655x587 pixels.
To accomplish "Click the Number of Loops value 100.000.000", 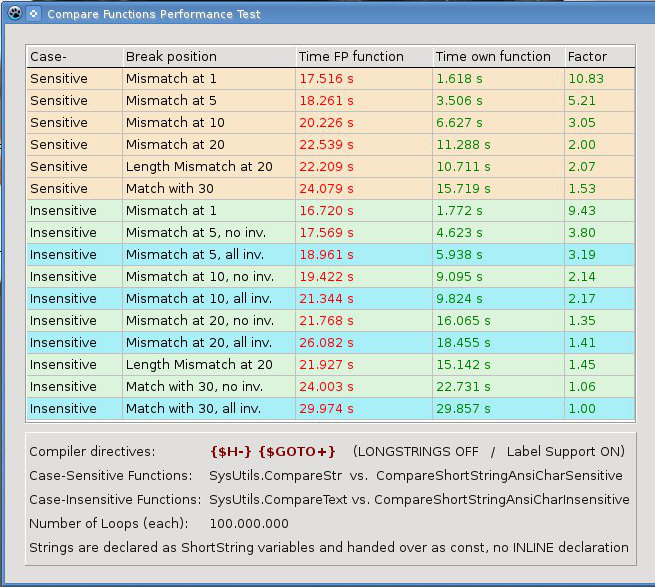I will [x=249, y=523].
